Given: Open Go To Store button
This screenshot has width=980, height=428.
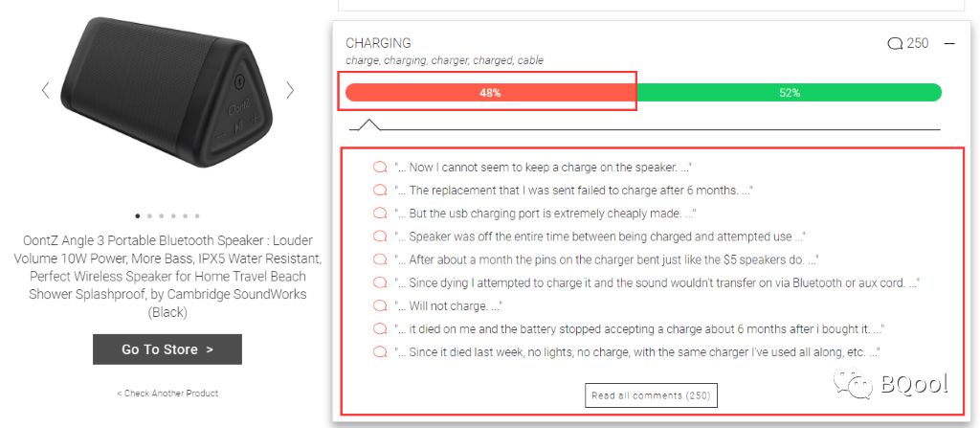Looking at the screenshot, I should click(x=167, y=349).
